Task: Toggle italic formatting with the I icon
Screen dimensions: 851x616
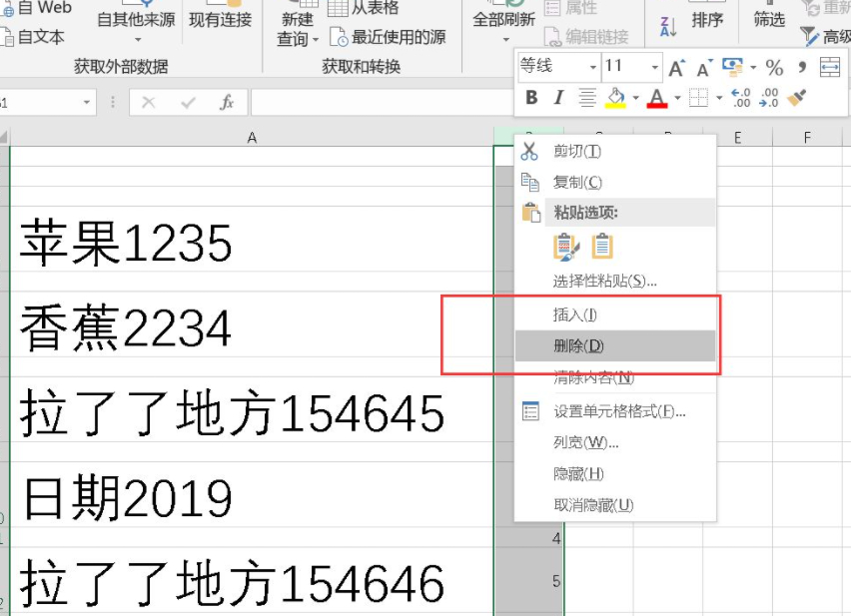Action: click(x=558, y=96)
